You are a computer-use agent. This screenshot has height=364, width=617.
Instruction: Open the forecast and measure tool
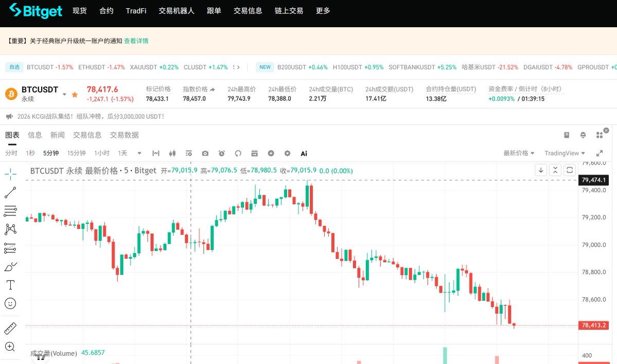click(x=10, y=248)
